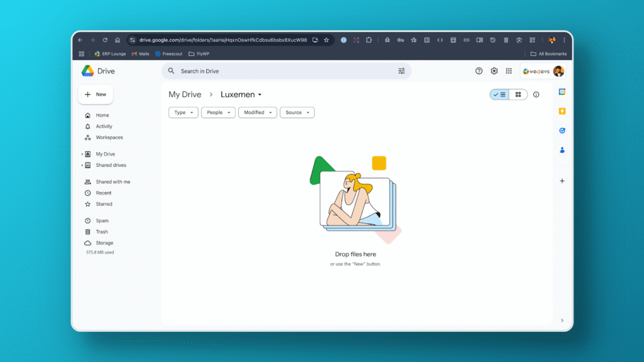View folder details info icon

pos(536,94)
